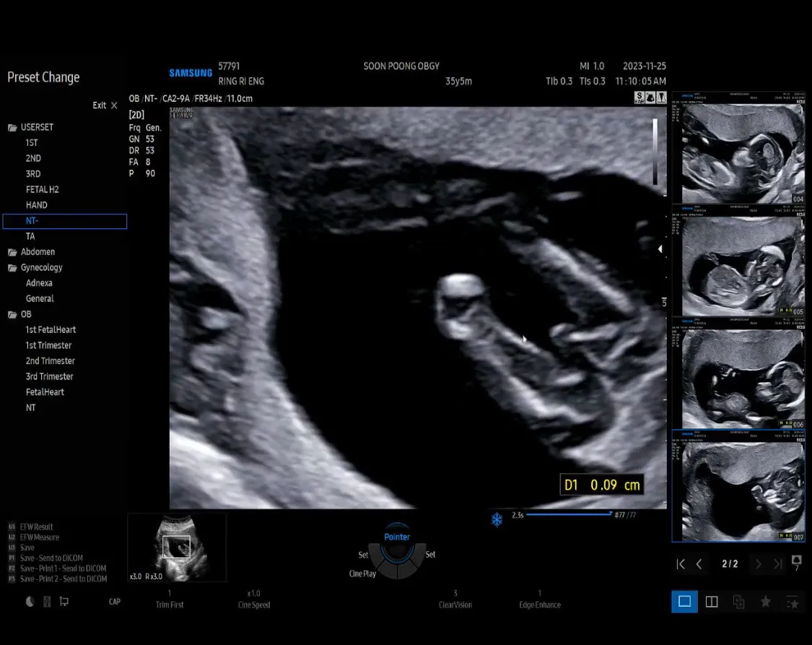Select the 2ND user preset

coord(33,158)
